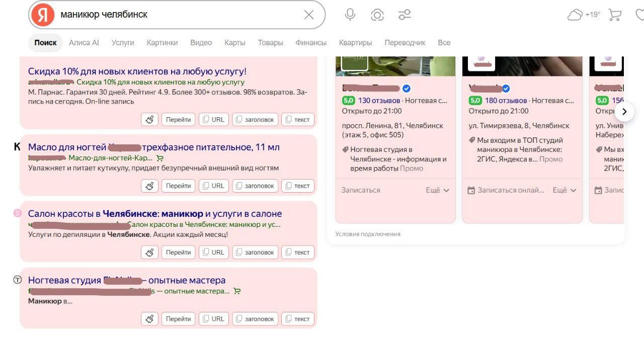Copy текст of Ногтевая студия ad
Screen dimensions: 644x337
click(298, 318)
